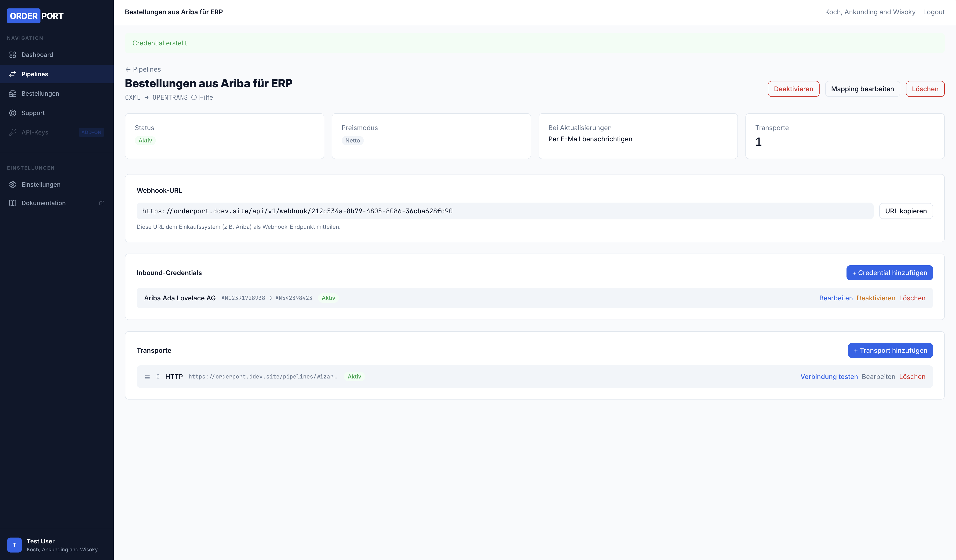The width and height of the screenshot is (956, 560).
Task: Click 'Per E-Mail benachrichtigen' text
Action: click(590, 139)
